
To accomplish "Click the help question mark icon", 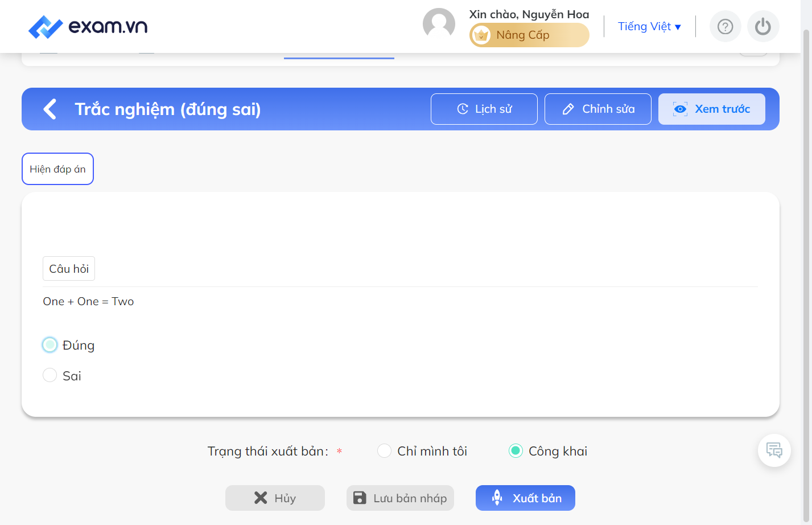I will pos(725,26).
